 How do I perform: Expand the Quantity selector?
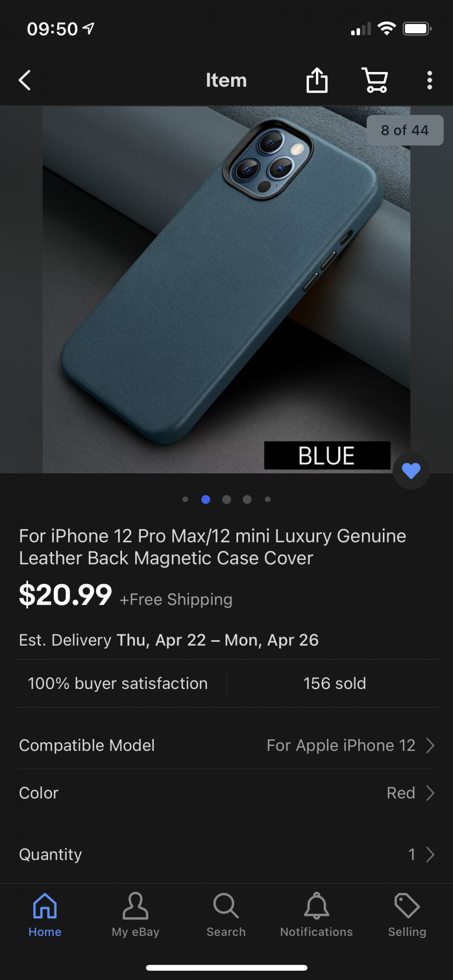click(x=226, y=854)
